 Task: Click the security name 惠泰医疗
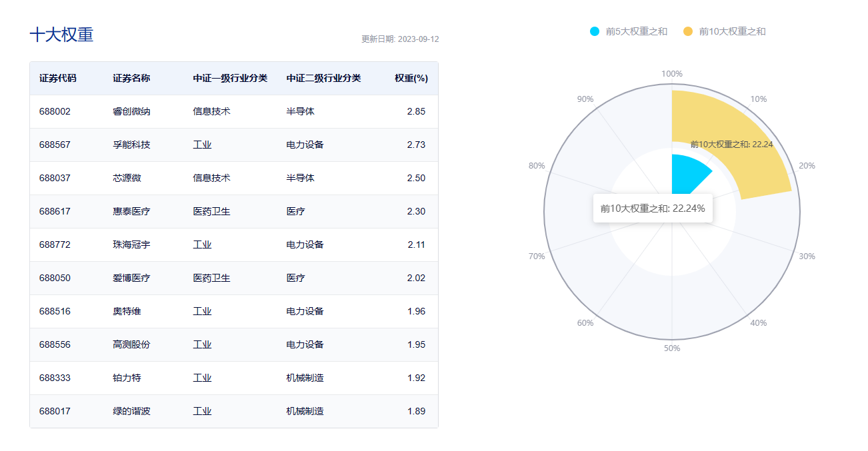131,211
